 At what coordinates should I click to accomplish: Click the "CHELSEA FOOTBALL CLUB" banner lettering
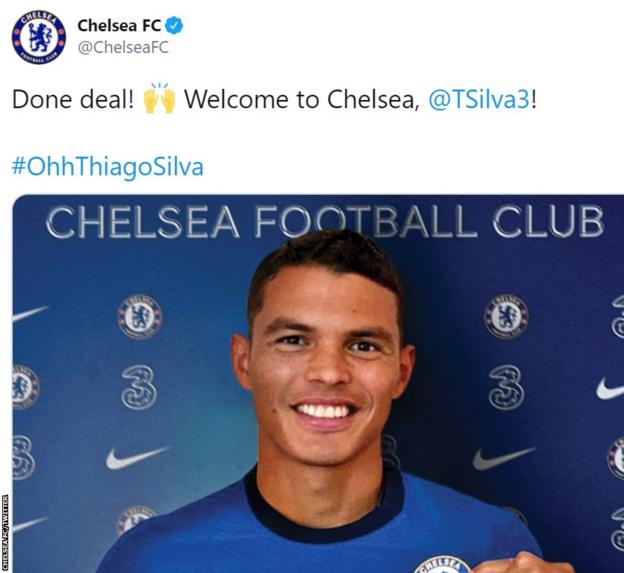[x=325, y=222]
